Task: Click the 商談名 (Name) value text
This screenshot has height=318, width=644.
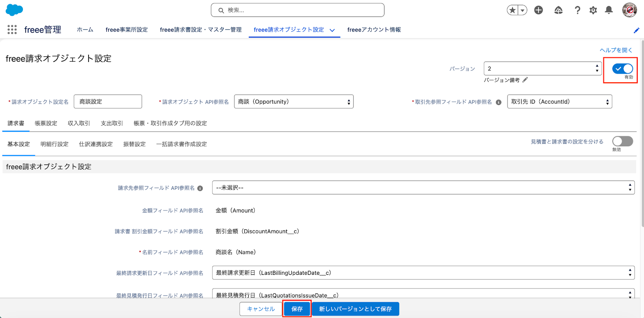Action: [x=236, y=252]
